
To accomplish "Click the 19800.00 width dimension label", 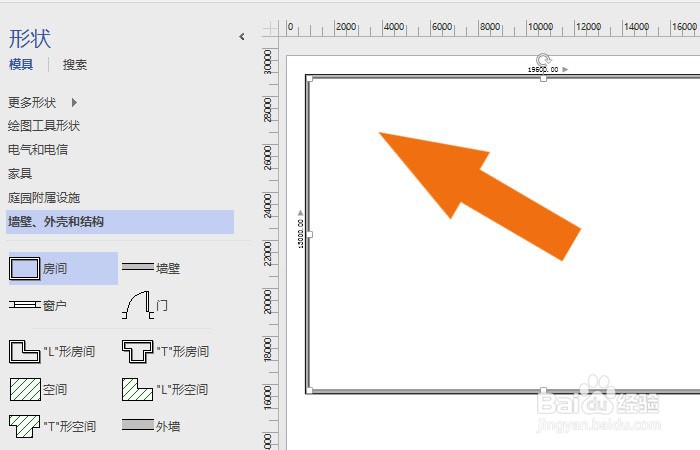I will pyautogui.click(x=543, y=70).
